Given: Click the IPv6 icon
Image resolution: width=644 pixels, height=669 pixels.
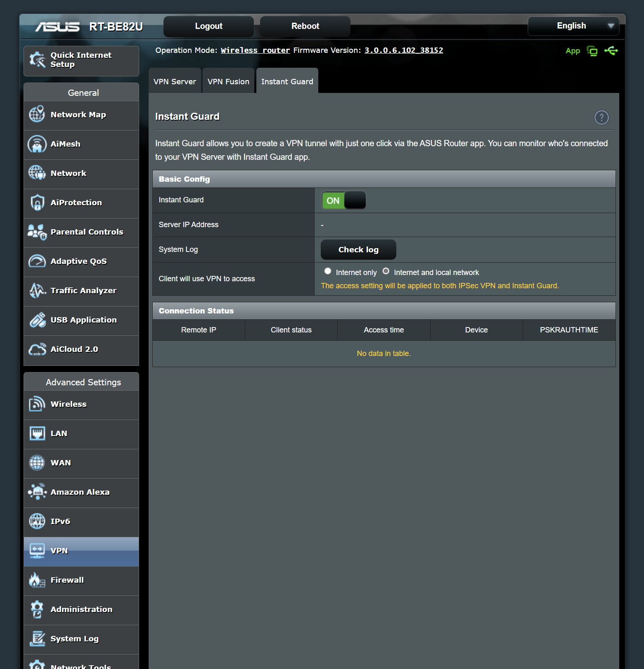Looking at the screenshot, I should click(x=37, y=521).
